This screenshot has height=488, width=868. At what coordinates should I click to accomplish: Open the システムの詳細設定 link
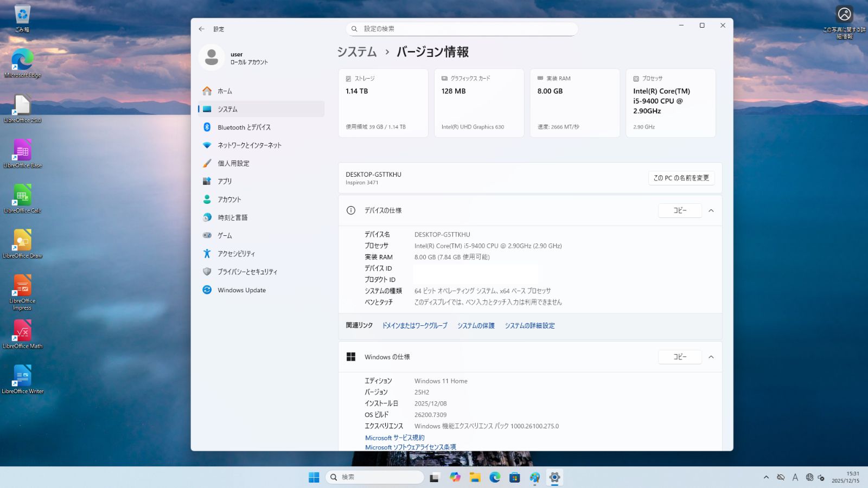point(529,325)
